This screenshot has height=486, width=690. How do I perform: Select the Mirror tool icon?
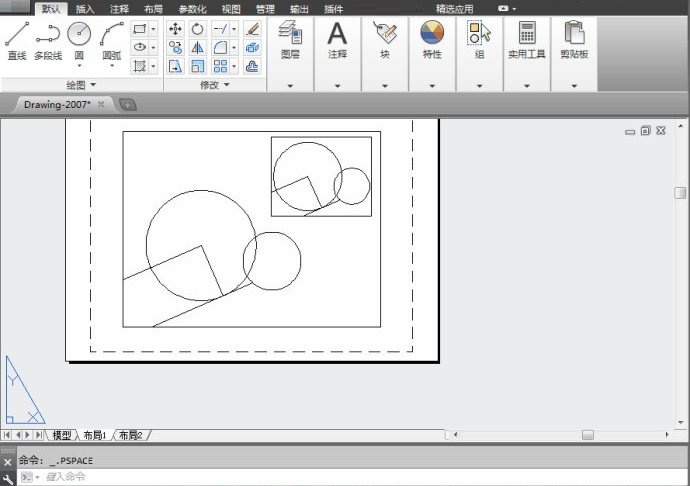click(x=197, y=47)
